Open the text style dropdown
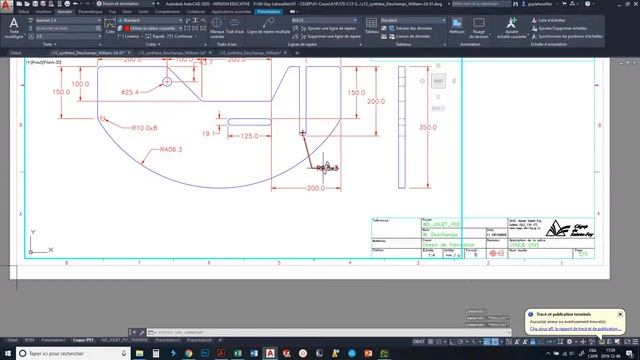The width and height of the screenshot is (640, 360). tap(68, 20)
